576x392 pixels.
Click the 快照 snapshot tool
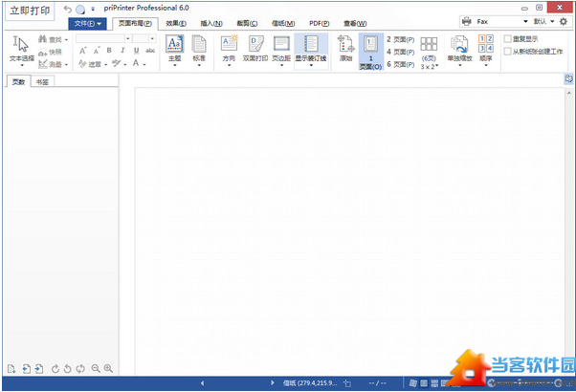[x=51, y=53]
